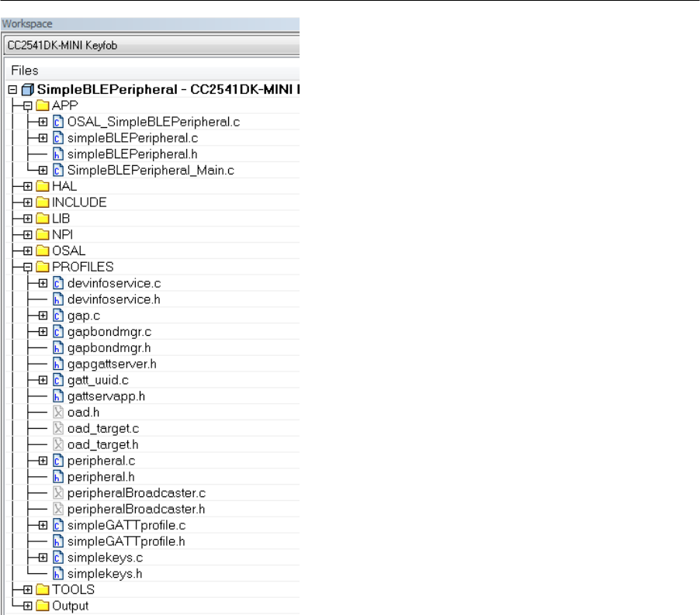Click the excluded-file icon of peripheralBroadcaster.c
This screenshot has height=615, width=700.
58,492
